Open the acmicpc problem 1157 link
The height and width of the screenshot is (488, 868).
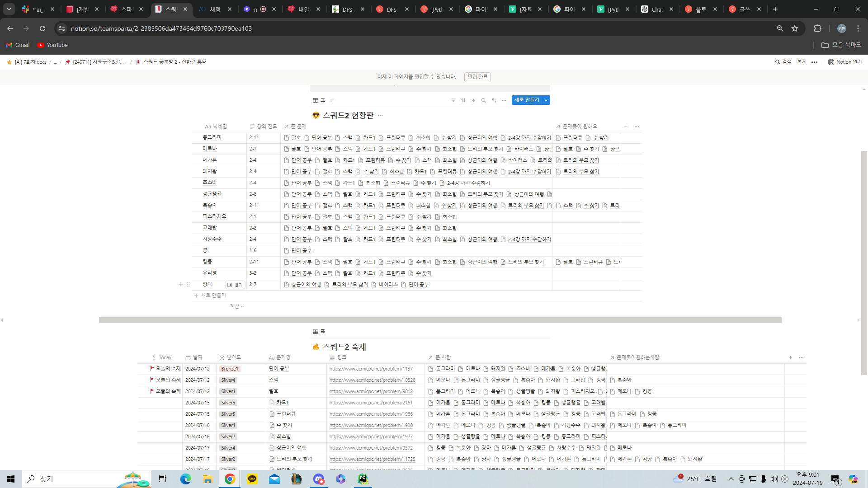(x=371, y=369)
